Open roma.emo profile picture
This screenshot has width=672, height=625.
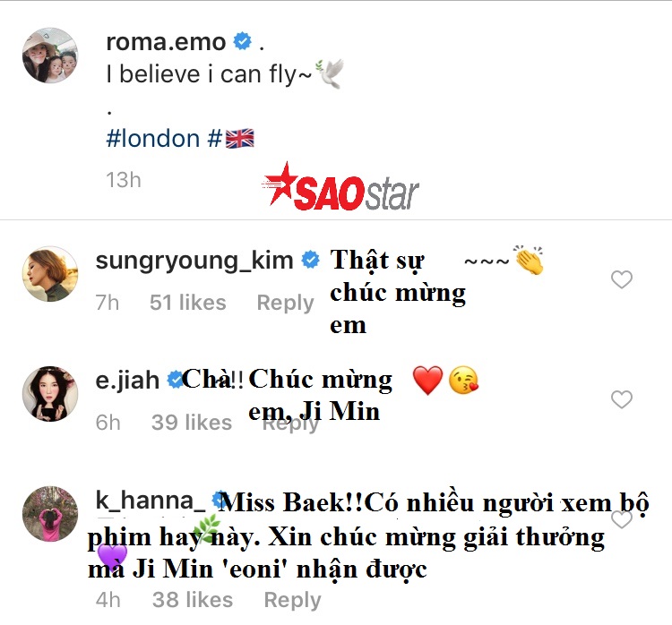point(50,56)
